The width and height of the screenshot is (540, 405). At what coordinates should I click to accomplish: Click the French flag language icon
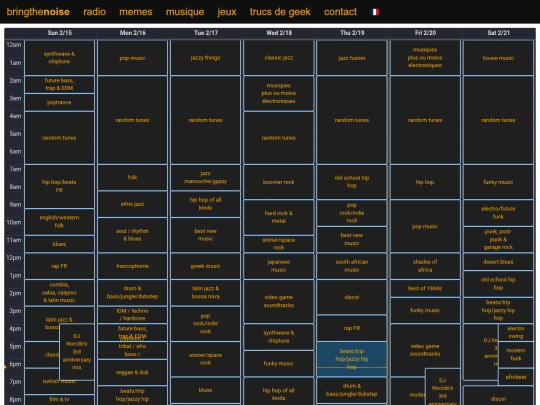375,12
